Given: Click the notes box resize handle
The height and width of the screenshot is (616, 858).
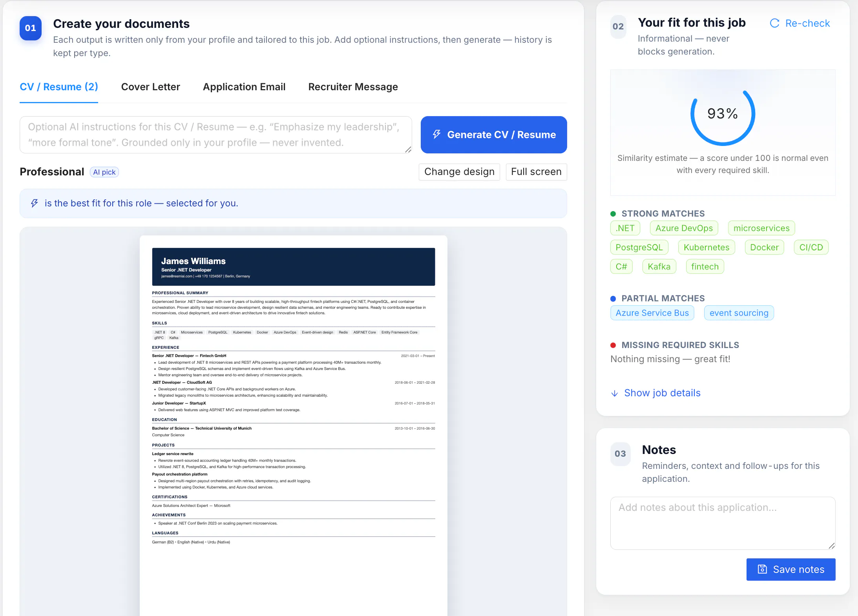Looking at the screenshot, I should coord(832,546).
